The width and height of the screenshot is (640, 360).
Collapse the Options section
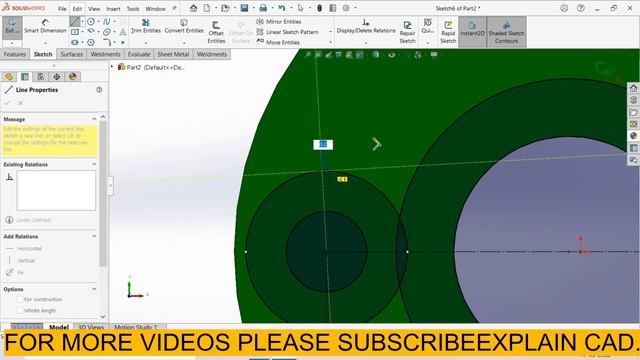pyautogui.click(x=94, y=289)
